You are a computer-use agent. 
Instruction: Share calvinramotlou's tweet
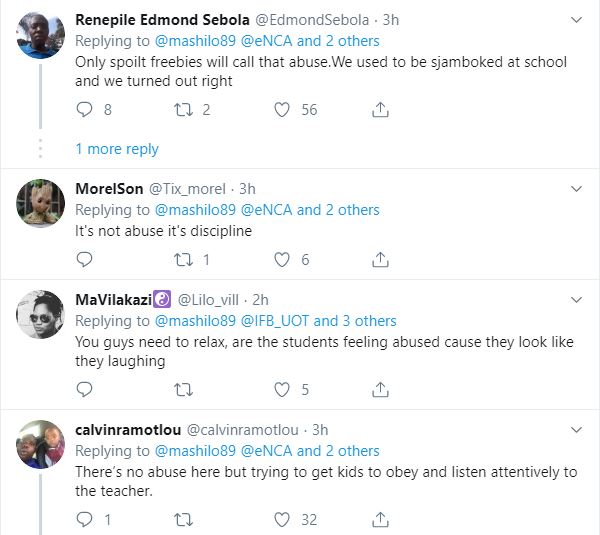(380, 519)
